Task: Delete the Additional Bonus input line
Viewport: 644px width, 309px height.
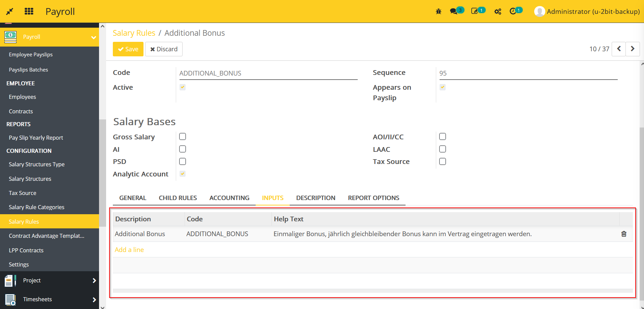Action: 624,234
